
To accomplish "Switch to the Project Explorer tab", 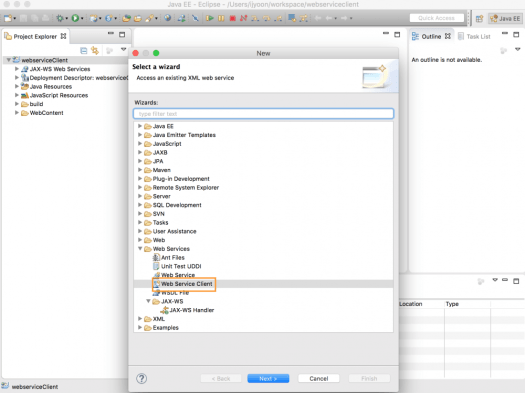I will click(x=35, y=36).
